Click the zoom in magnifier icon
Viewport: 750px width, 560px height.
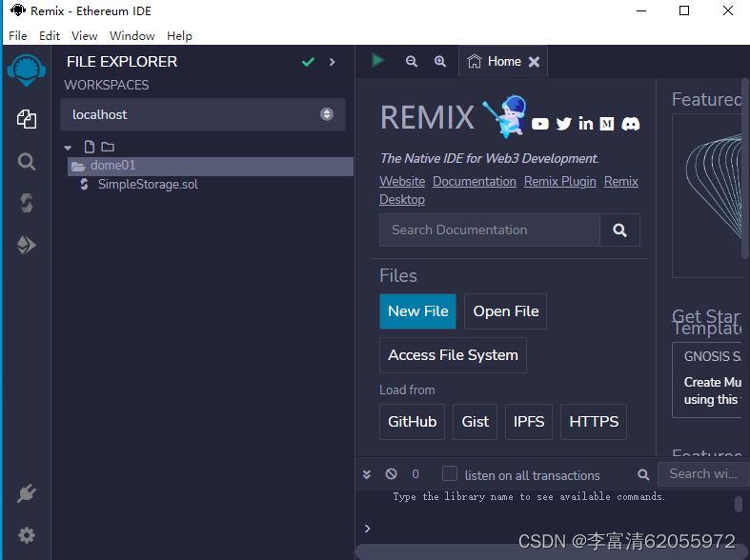tap(440, 61)
